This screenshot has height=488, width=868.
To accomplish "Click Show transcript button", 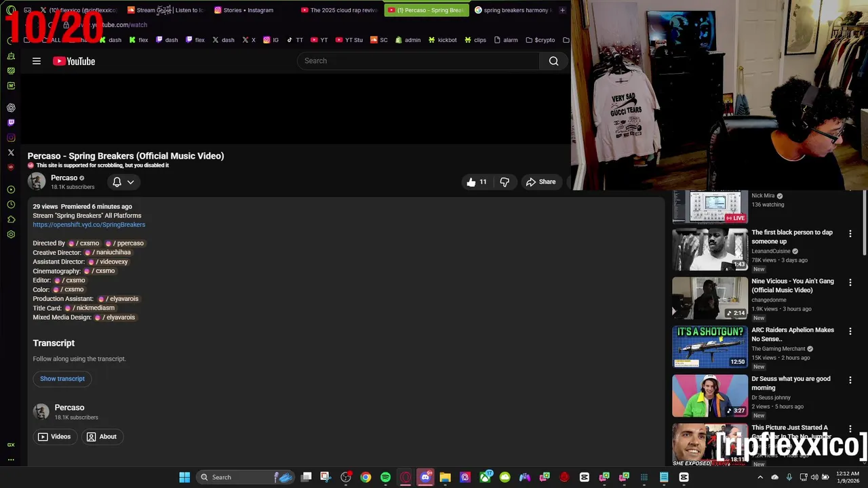I will (62, 379).
